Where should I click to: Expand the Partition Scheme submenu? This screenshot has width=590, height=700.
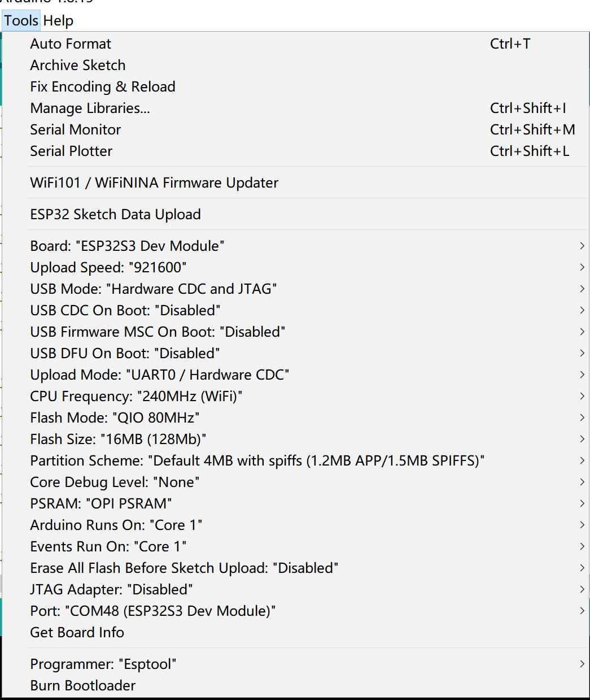point(295,460)
